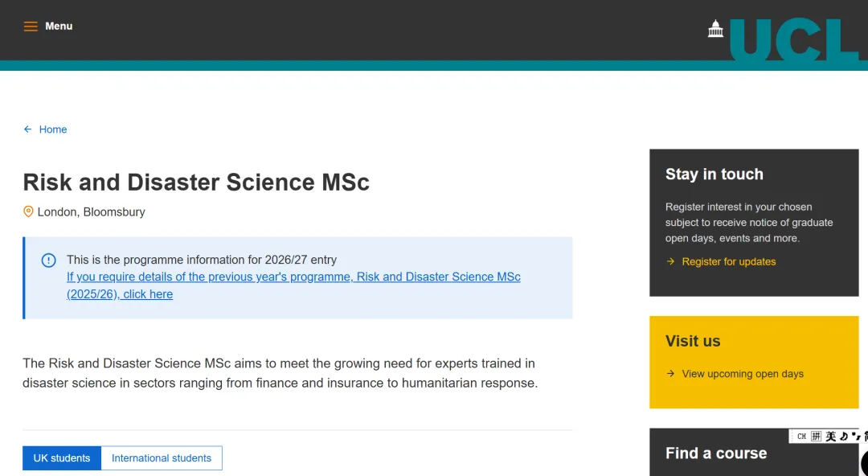The height and width of the screenshot is (476, 868).
Task: Click the Risk and Disaster Science MSc heading
Action: [x=196, y=183]
